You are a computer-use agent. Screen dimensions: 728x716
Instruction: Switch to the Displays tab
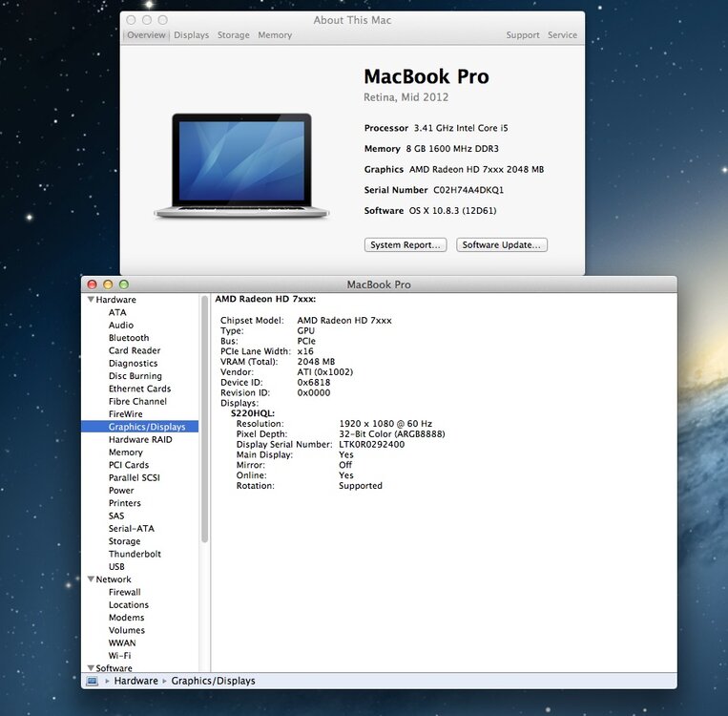191,35
